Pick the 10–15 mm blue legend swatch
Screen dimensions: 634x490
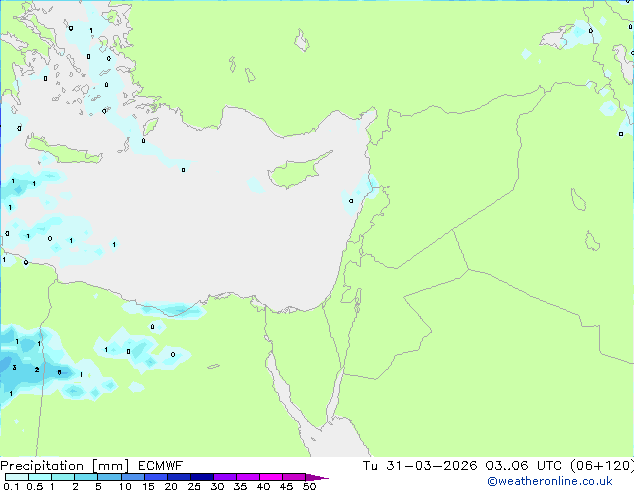[132, 477]
